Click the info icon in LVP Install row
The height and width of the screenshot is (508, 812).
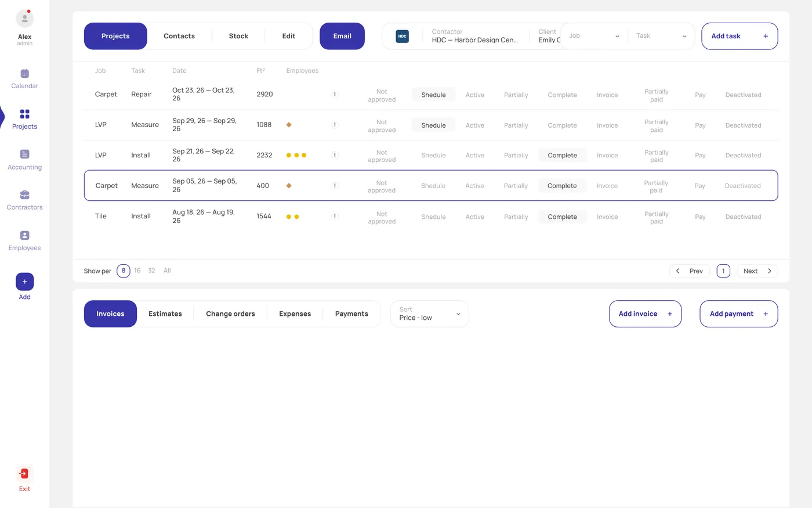click(x=335, y=155)
